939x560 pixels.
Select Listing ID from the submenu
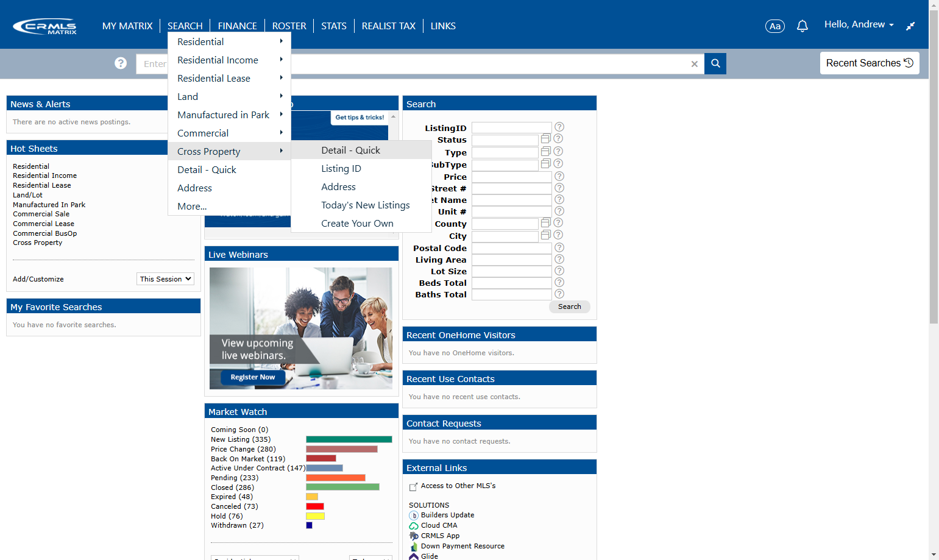click(361, 168)
